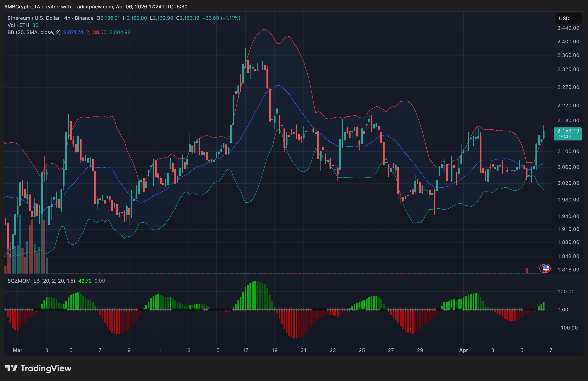Click the Ethereum / U.S. Dollar symbol title

(x=34, y=18)
